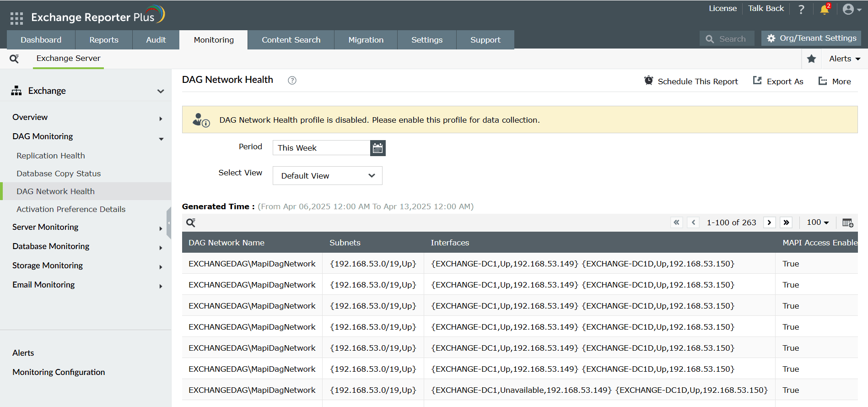Screen dimensions: 868x407
Task: Click the Talk Back link
Action: 766,8
